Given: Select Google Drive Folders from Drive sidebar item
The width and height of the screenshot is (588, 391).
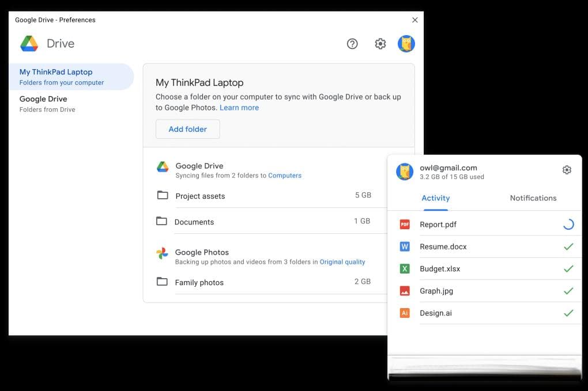Looking at the screenshot, I should click(x=71, y=104).
